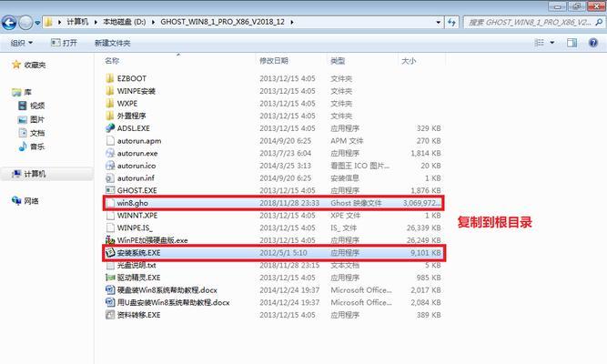The width and height of the screenshot is (607, 364).
Task: Select the 外置程序 folder icon
Action: coord(110,116)
